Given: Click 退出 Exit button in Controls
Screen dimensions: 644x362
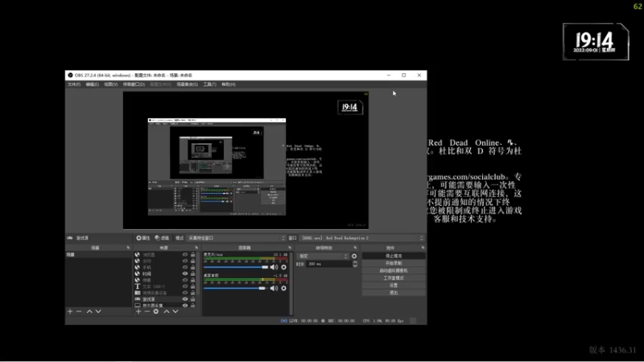Looking at the screenshot, I should coord(394,293).
